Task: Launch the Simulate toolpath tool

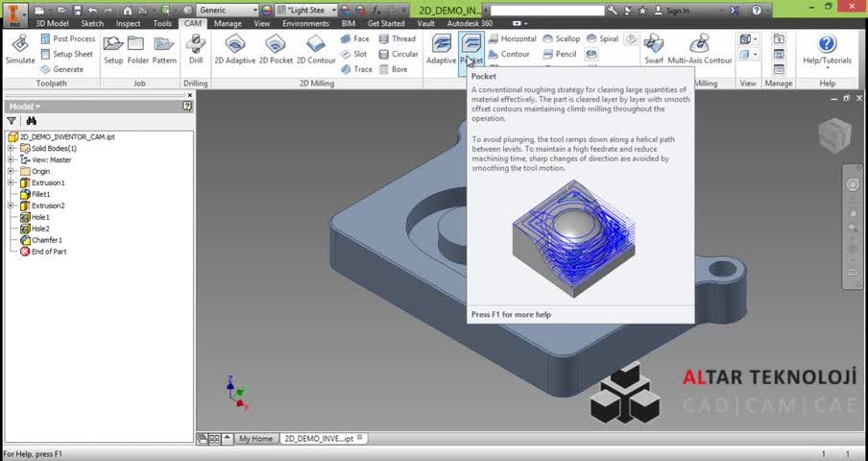Action: point(20,50)
